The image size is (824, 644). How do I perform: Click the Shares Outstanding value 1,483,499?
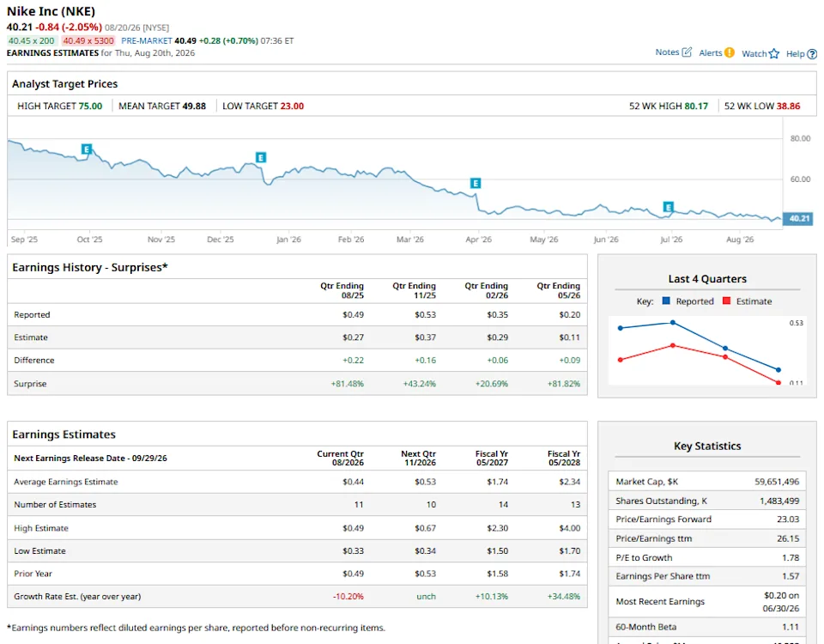(779, 501)
